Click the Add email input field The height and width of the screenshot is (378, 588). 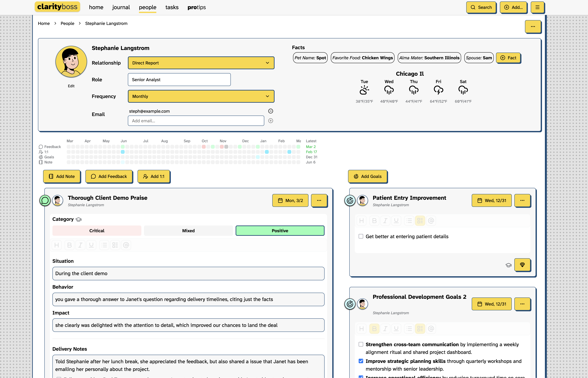pos(196,121)
